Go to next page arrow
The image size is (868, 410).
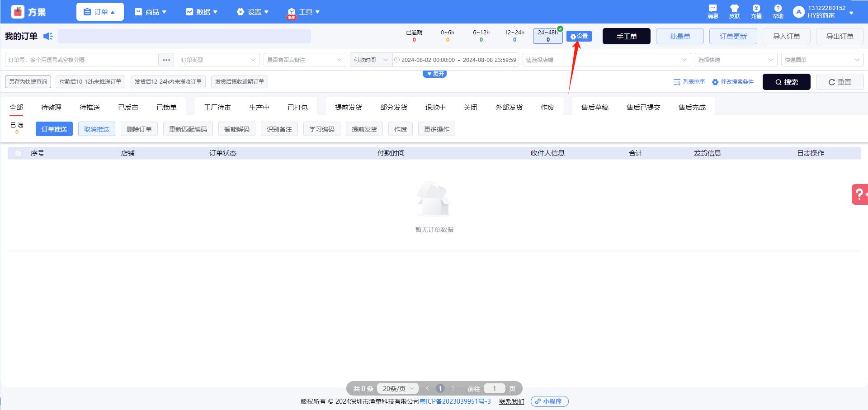click(453, 388)
